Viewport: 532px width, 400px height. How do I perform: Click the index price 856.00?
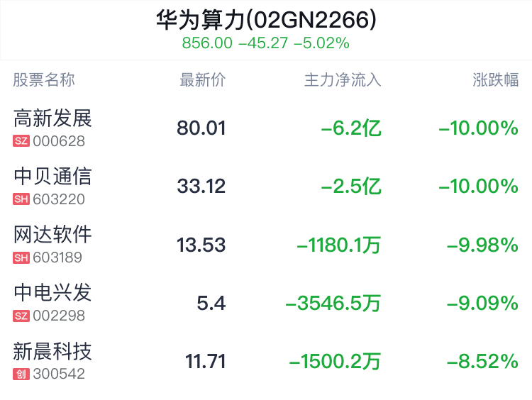[x=207, y=43]
